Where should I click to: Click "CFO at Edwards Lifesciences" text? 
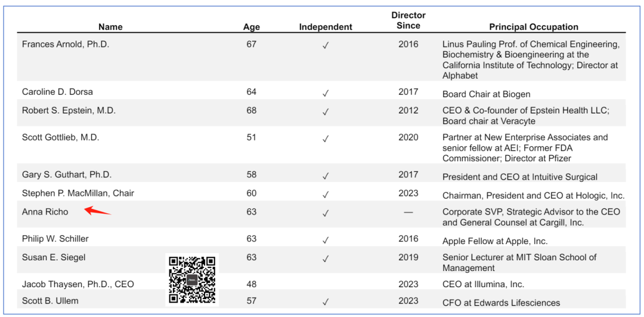coord(501,303)
